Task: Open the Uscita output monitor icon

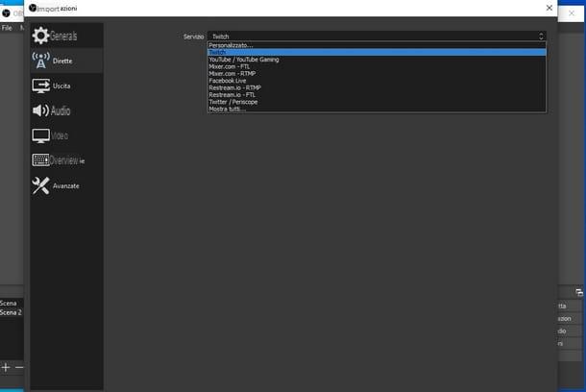Action: [x=40, y=86]
